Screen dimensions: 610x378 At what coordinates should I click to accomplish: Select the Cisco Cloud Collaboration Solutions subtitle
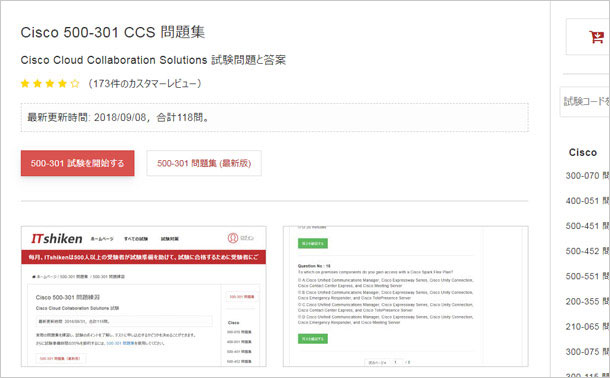tap(153, 60)
